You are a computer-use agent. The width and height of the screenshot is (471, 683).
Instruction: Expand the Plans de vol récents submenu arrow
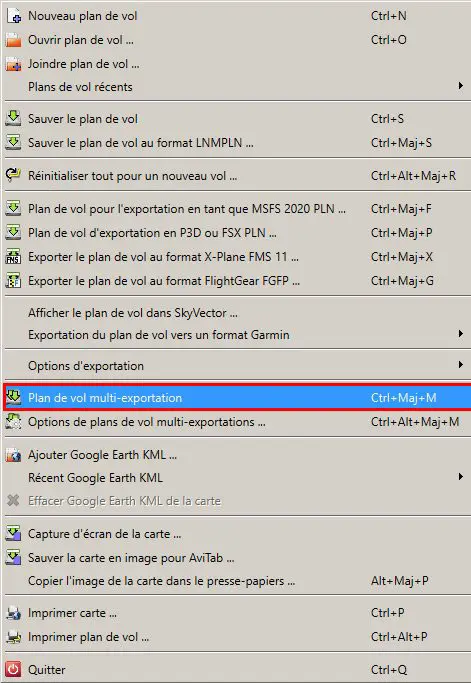tap(461, 86)
